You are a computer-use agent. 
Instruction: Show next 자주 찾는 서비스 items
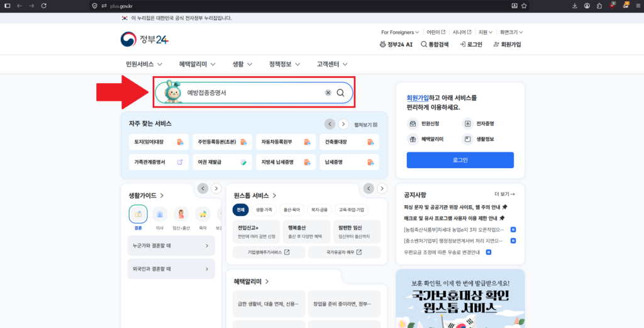click(343, 124)
